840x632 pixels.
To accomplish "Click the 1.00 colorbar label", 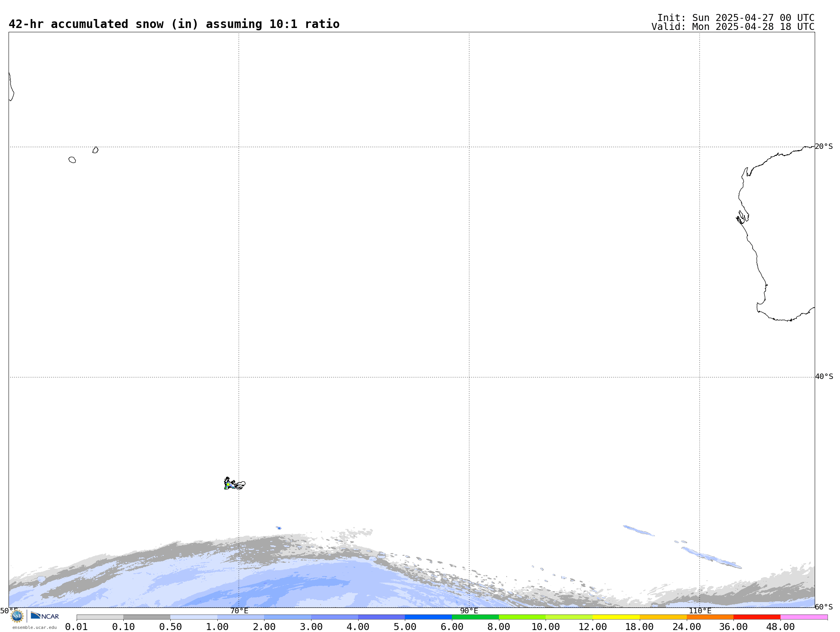I will click(x=217, y=627).
